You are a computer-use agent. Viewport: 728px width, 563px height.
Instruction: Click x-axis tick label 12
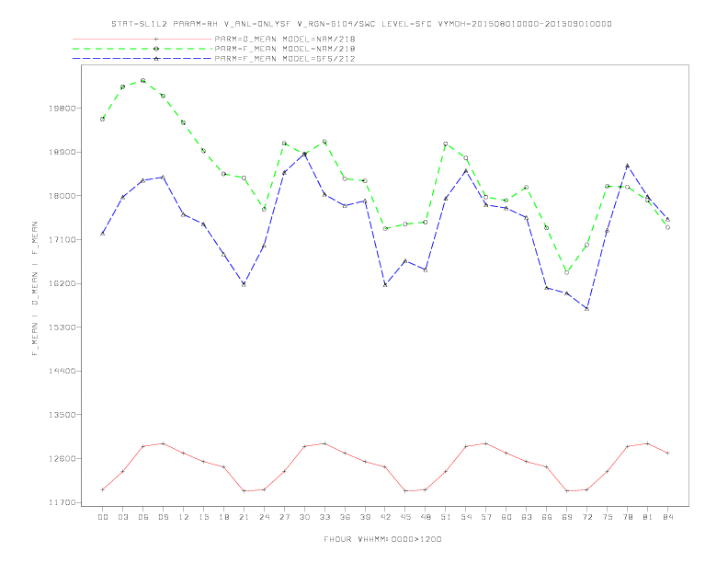pos(184,517)
